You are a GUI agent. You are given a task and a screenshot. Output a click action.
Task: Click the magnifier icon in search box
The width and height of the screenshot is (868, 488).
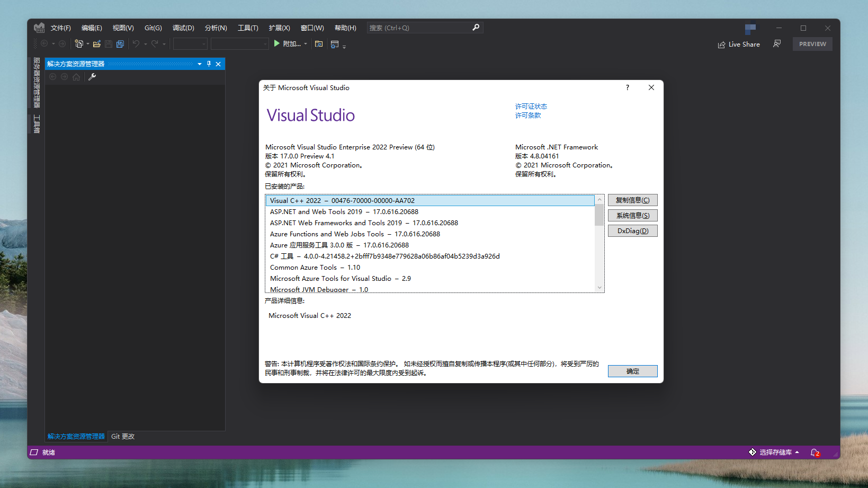pyautogui.click(x=476, y=28)
